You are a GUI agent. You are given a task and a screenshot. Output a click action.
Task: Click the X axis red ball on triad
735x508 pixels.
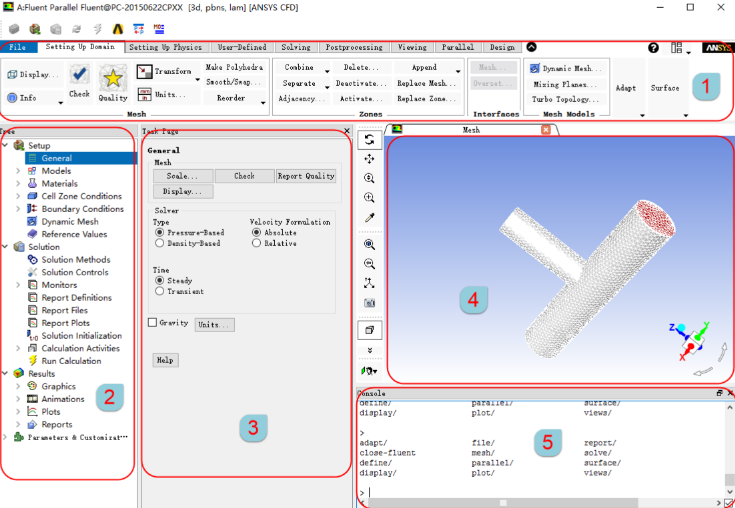690,347
